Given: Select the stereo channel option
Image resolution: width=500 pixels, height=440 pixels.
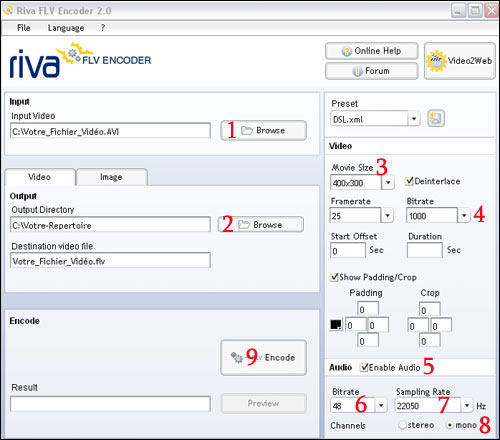Looking at the screenshot, I should click(x=402, y=425).
